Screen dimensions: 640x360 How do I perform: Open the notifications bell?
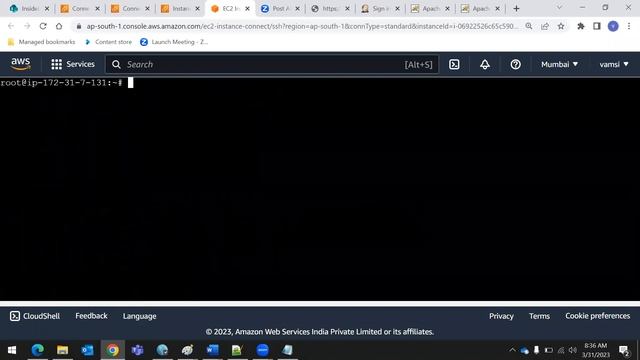484,64
